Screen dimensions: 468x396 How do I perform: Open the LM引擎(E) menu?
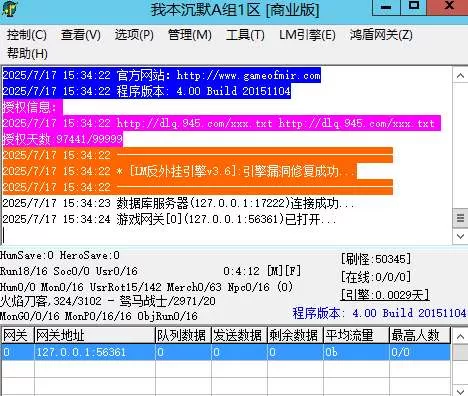pyautogui.click(x=307, y=35)
